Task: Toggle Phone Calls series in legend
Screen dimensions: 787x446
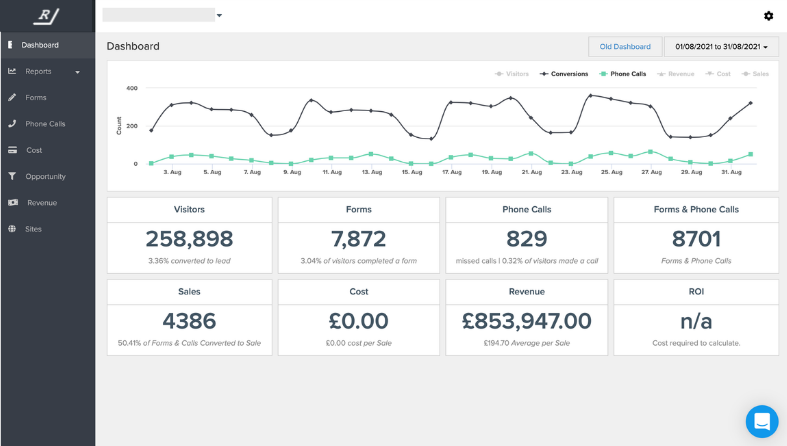Action: click(625, 74)
